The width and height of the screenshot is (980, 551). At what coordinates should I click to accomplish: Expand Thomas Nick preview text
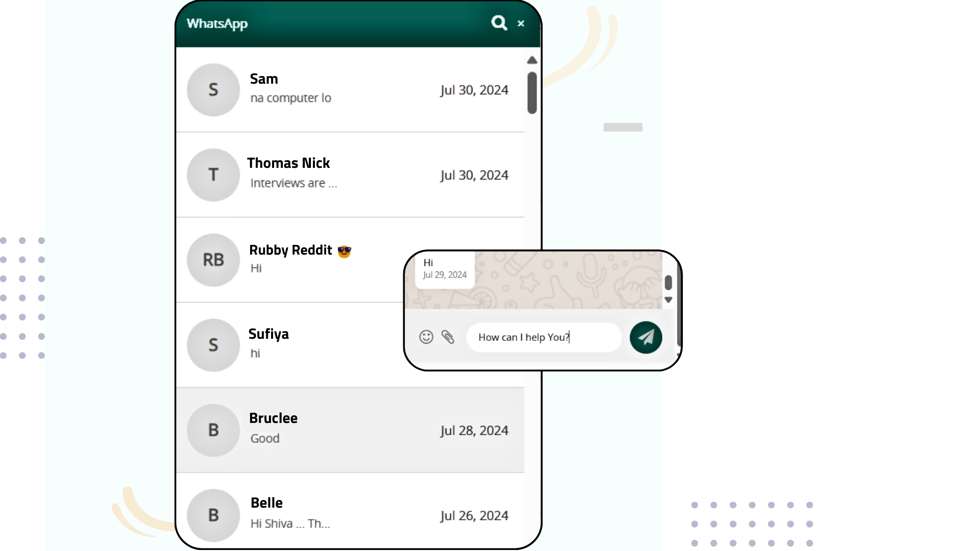pyautogui.click(x=293, y=183)
